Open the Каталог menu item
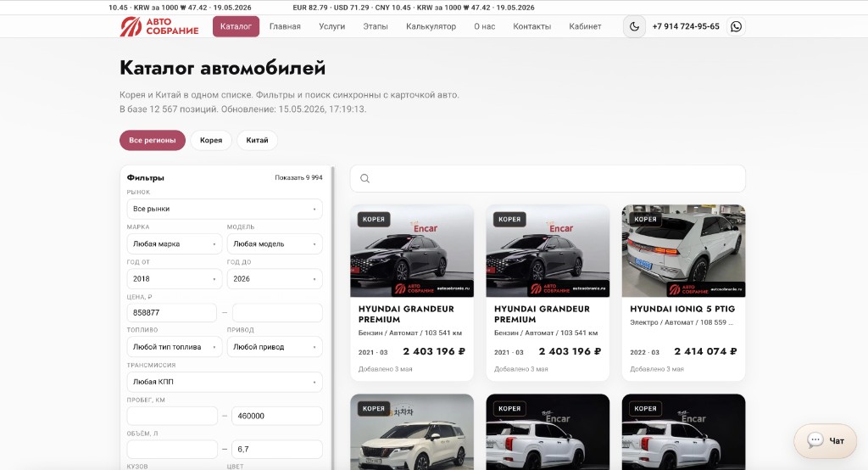868x470 pixels. tap(236, 26)
